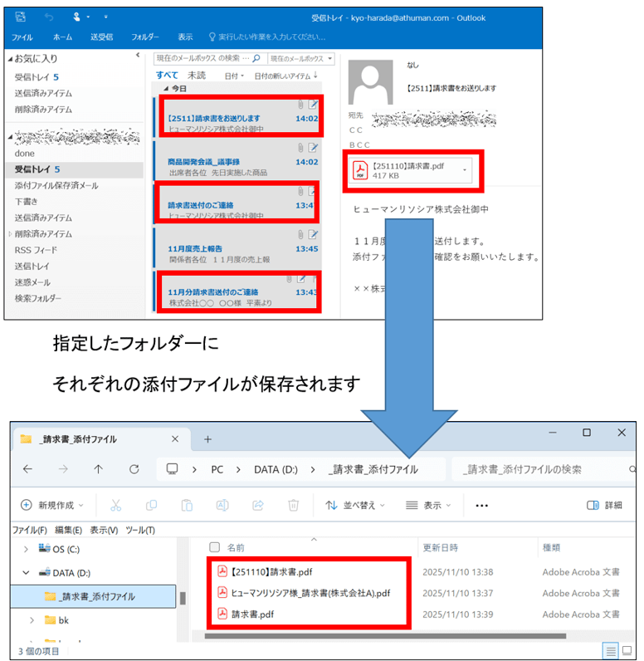644x661 pixels.
Task: Click the Explorer back arrow
Action: click(x=27, y=469)
